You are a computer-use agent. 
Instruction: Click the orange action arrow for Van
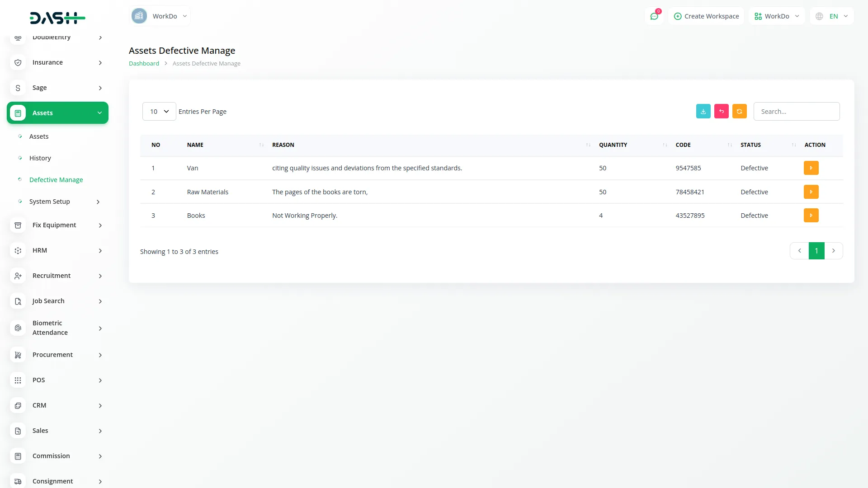pos(811,168)
